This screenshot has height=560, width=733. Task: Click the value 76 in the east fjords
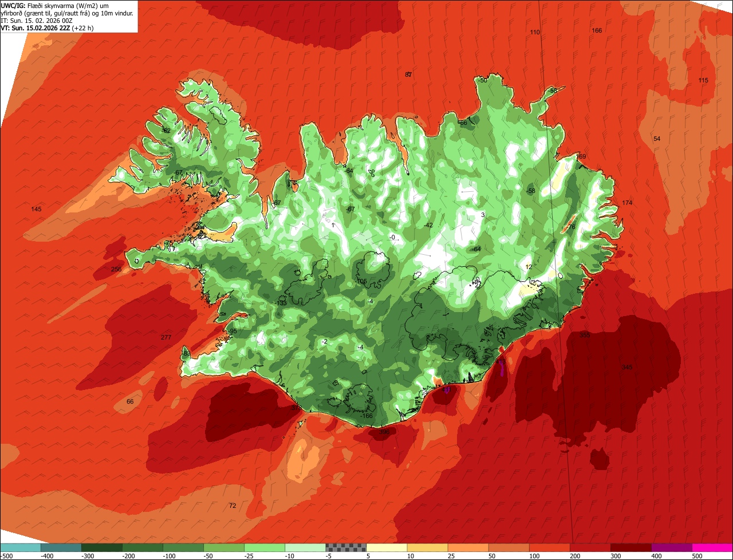click(x=572, y=227)
